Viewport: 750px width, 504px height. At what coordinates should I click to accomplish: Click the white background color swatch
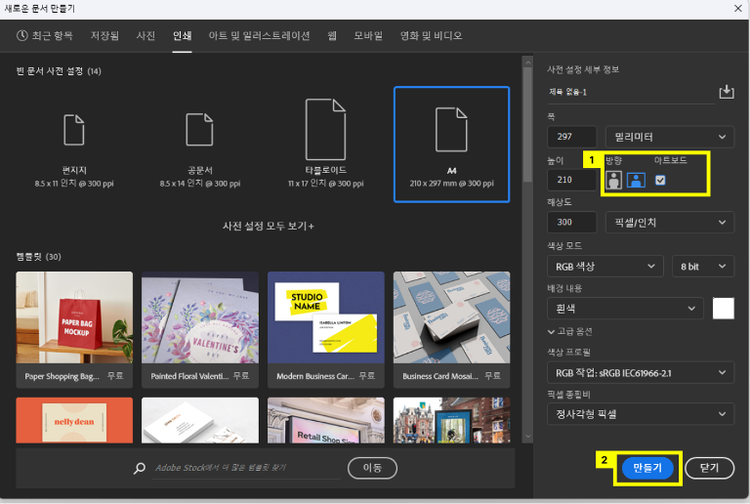point(723,308)
